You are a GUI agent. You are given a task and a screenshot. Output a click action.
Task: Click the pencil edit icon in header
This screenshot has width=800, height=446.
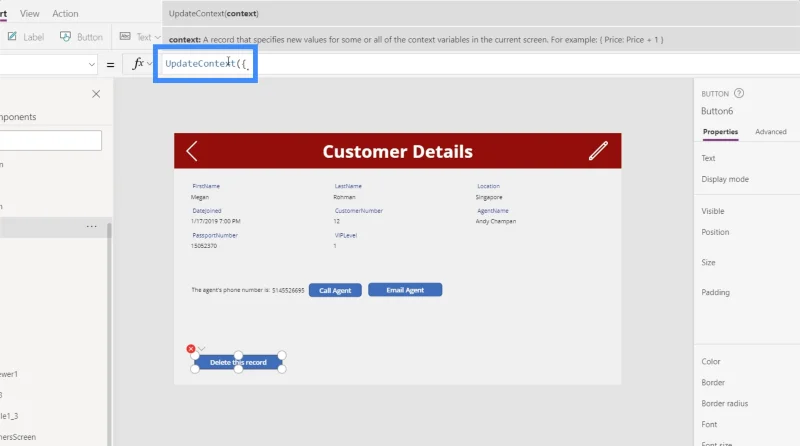(x=598, y=151)
